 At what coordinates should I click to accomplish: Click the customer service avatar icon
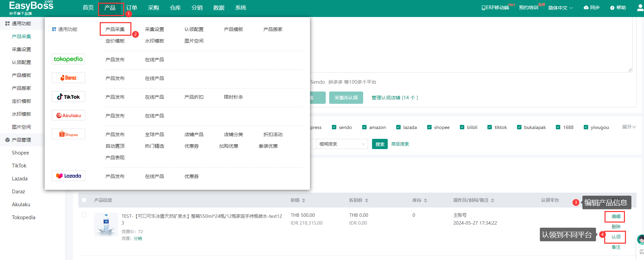coord(641,240)
